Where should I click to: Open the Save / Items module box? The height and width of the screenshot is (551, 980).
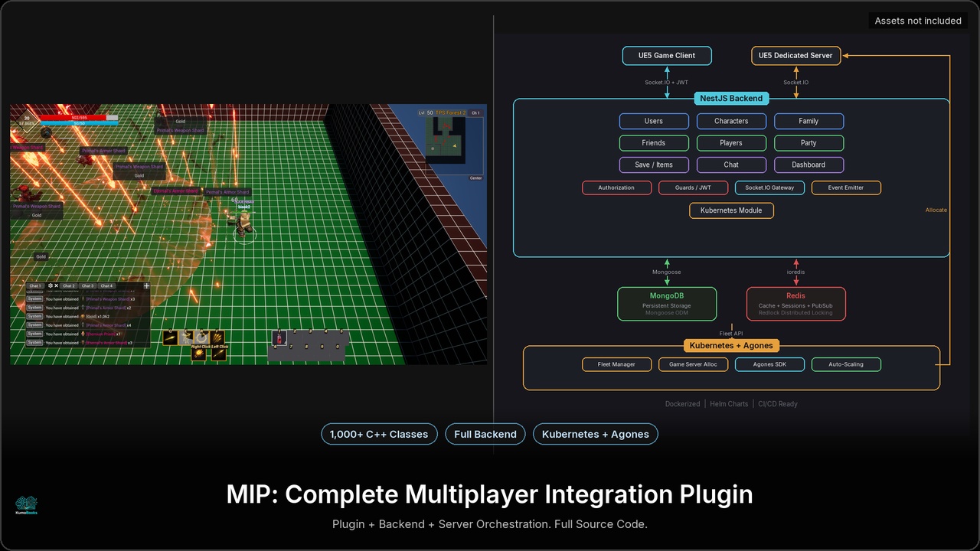654,165
